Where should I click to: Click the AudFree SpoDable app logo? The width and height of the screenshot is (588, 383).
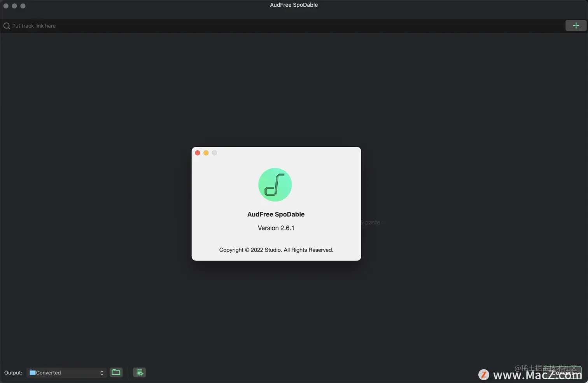tap(275, 185)
